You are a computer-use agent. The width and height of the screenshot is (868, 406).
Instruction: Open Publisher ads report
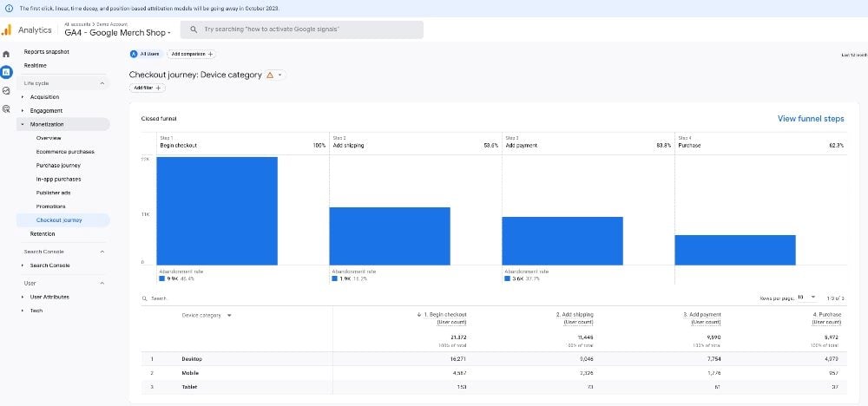click(x=53, y=193)
